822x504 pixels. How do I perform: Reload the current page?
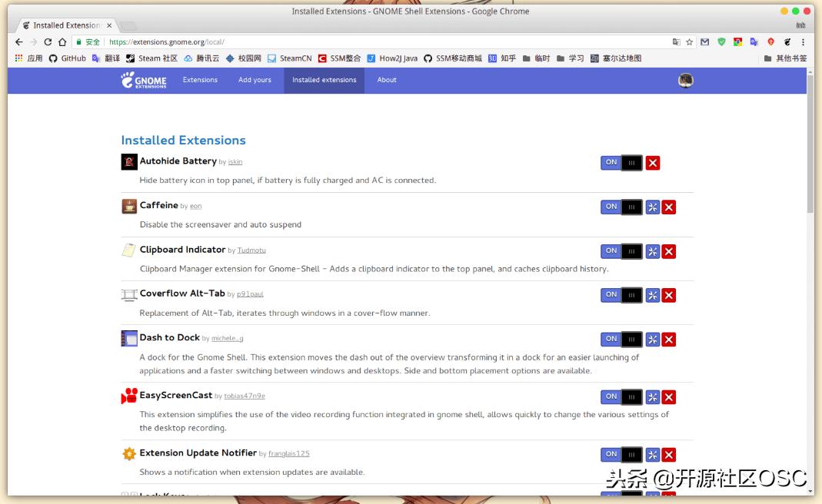[48, 42]
